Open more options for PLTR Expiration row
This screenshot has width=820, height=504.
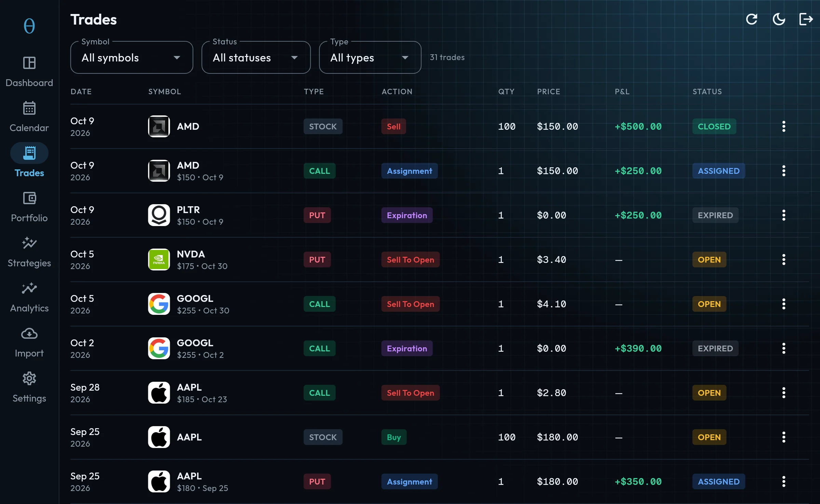(784, 215)
